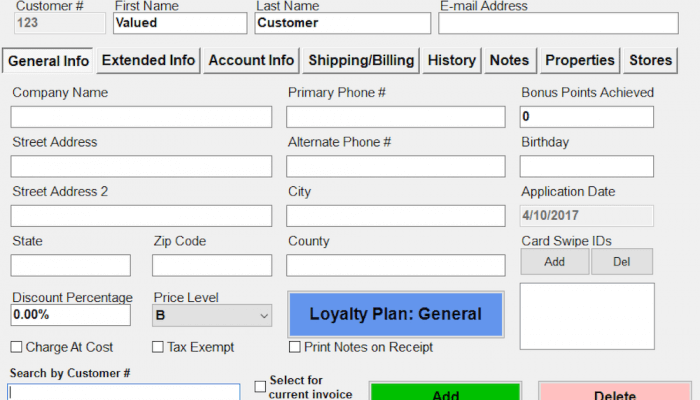
Task: Check the Charge At Cost checkbox
Action: 17,347
